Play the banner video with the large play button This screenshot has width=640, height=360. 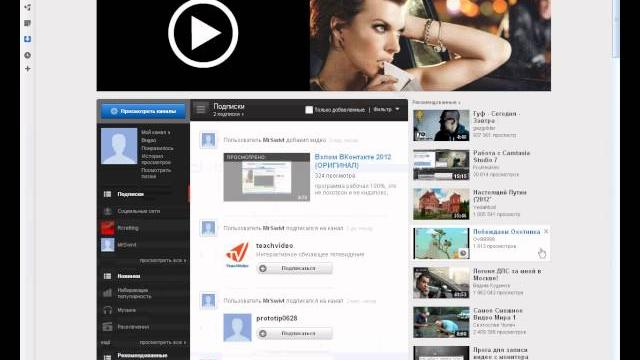tap(203, 33)
